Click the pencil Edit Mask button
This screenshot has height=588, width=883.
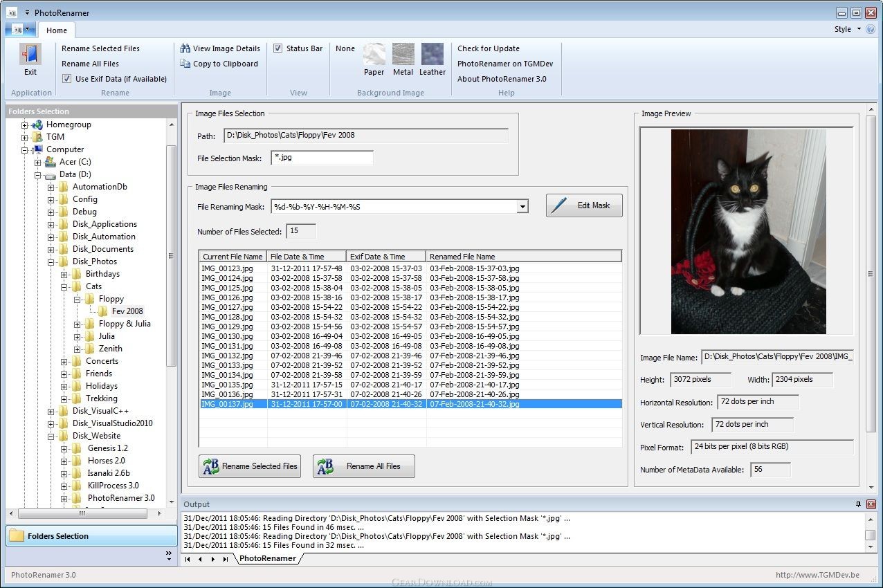click(584, 205)
